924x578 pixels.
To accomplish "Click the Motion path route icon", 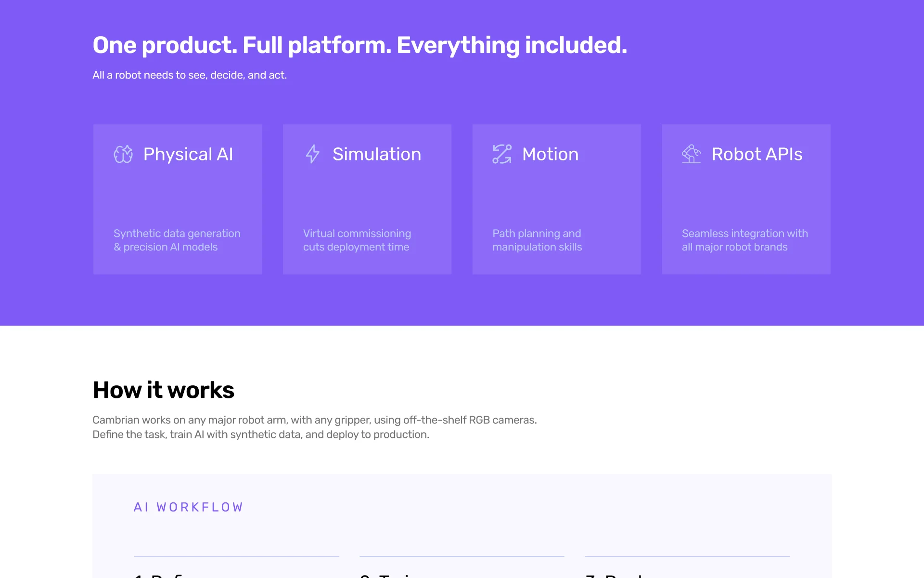I will [502, 154].
